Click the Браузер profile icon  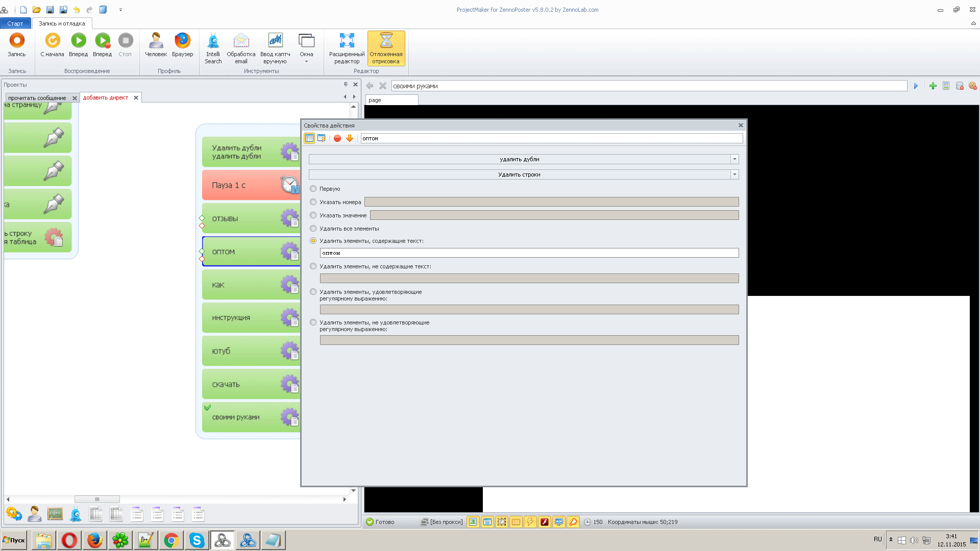tap(182, 41)
